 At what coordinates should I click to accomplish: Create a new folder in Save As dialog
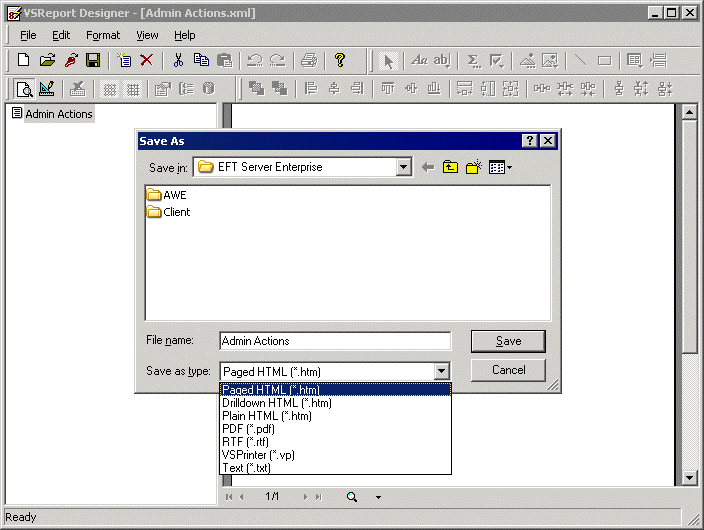tap(474, 168)
